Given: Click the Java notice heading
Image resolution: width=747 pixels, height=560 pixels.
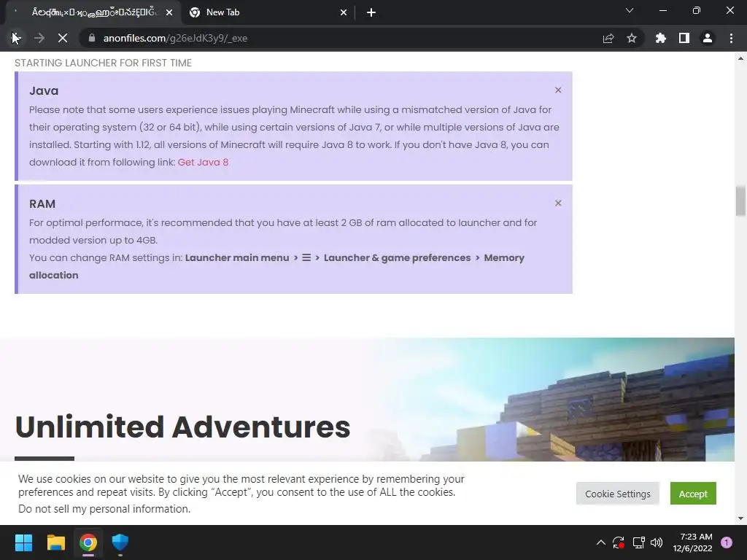Looking at the screenshot, I should coord(44,90).
